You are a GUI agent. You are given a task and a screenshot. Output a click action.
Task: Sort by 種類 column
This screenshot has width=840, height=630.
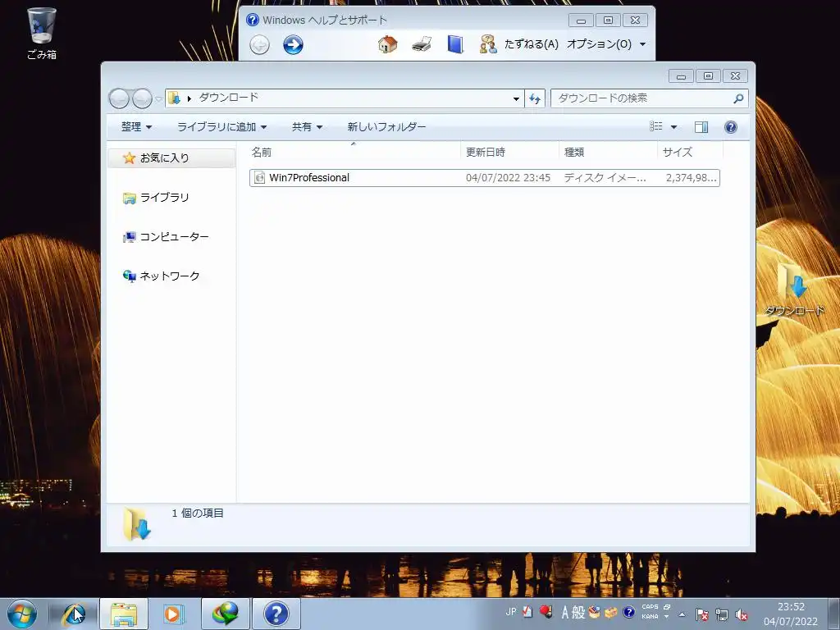click(x=608, y=152)
